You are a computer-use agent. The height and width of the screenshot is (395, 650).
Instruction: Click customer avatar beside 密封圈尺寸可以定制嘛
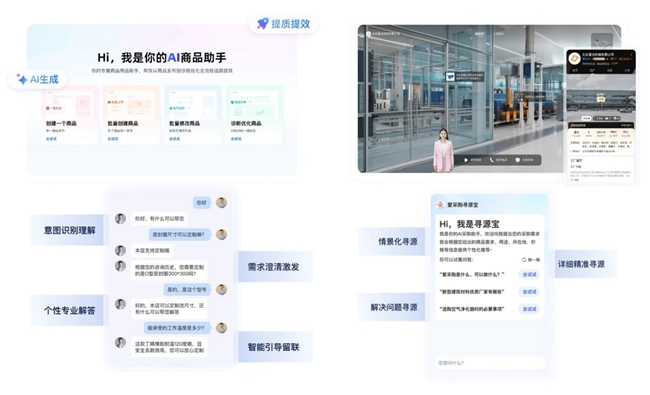coord(221,234)
